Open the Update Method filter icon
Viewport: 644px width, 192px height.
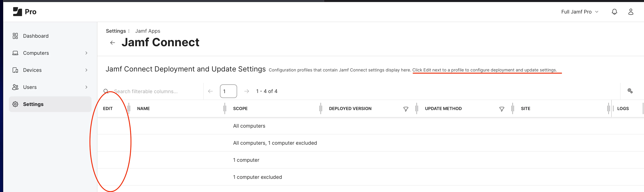click(501, 109)
